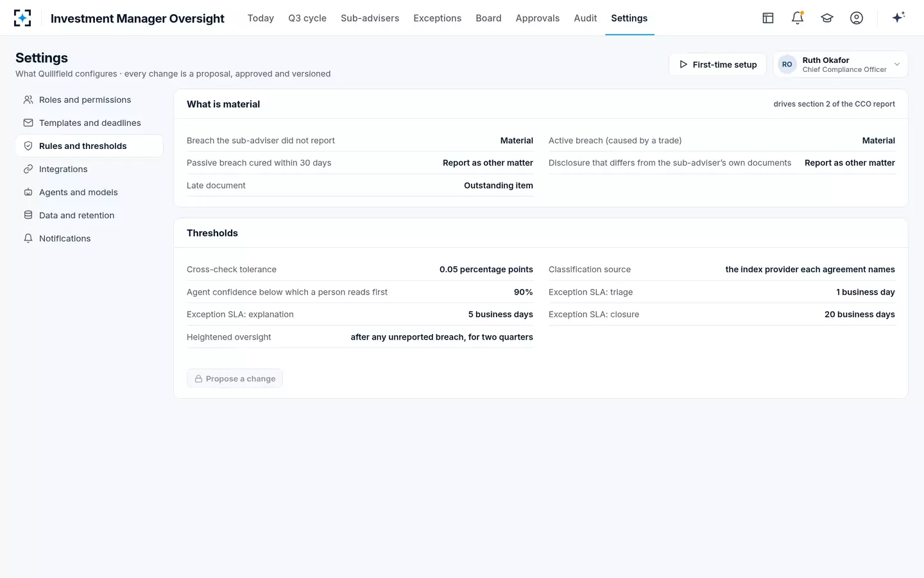Open the Exceptions tab
Screen dimensions: 924x578
[438, 18]
